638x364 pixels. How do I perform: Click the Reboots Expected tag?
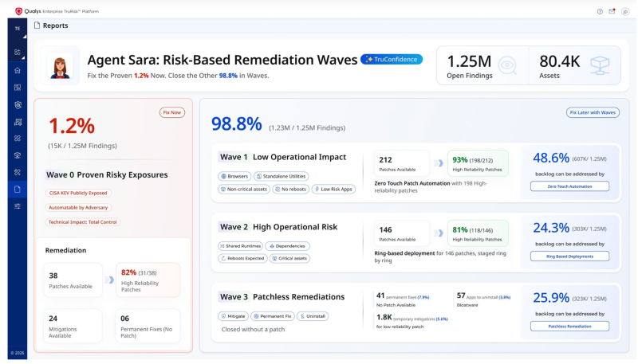[x=242, y=258]
